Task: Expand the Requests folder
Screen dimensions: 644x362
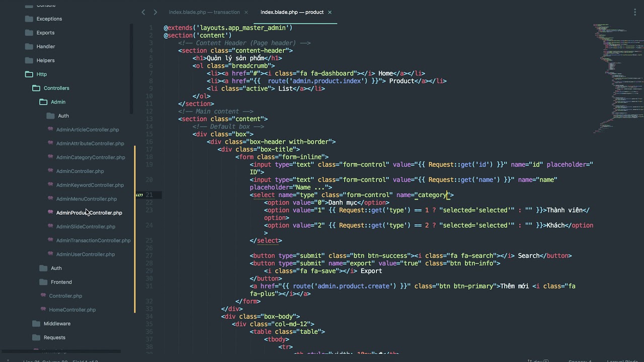Action: point(54,337)
